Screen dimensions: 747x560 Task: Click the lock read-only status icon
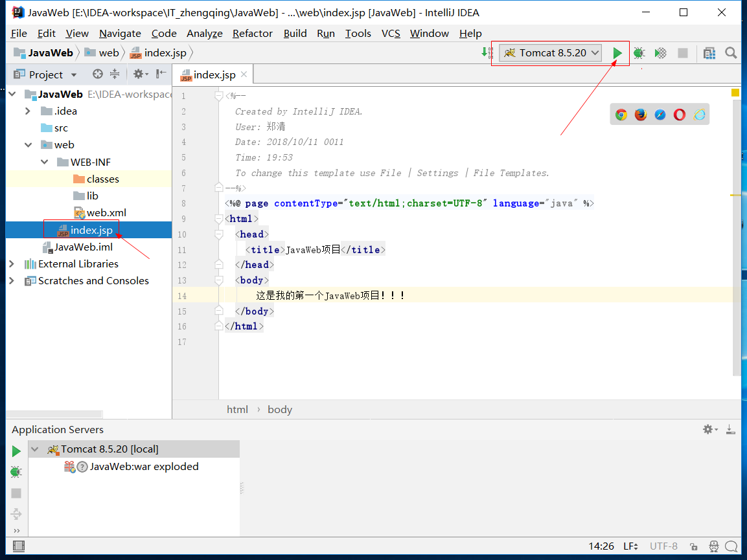point(694,546)
